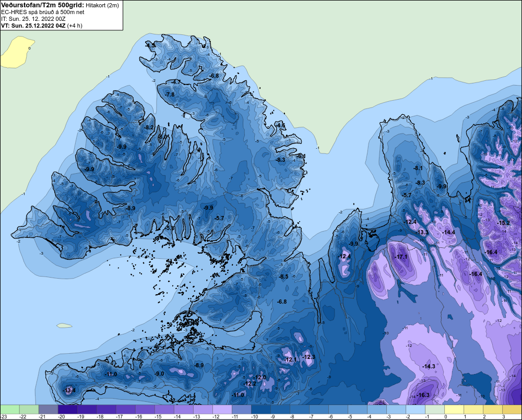Click the -17 label on the color scale

coord(119,417)
